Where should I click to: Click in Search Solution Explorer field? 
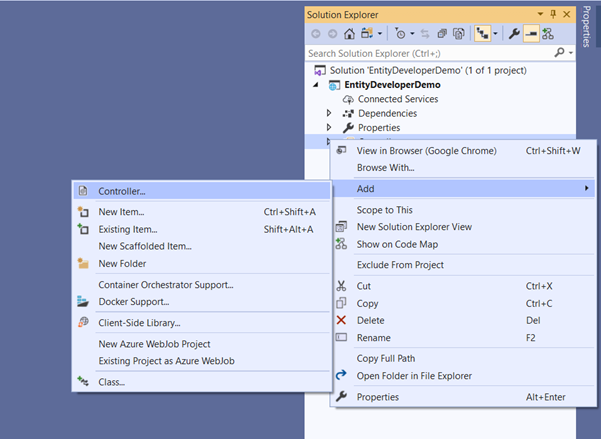tap(429, 53)
